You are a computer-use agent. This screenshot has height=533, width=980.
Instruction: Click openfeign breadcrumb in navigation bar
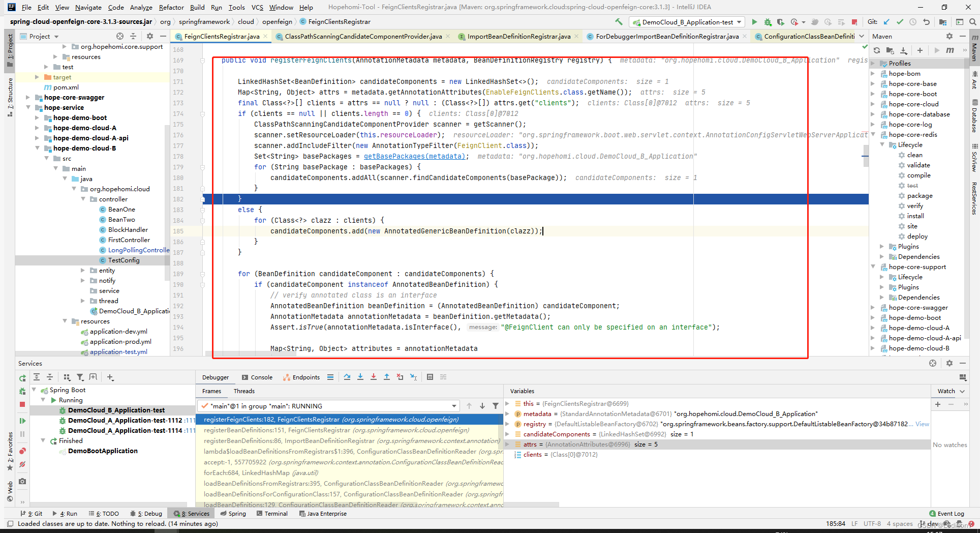tap(277, 21)
